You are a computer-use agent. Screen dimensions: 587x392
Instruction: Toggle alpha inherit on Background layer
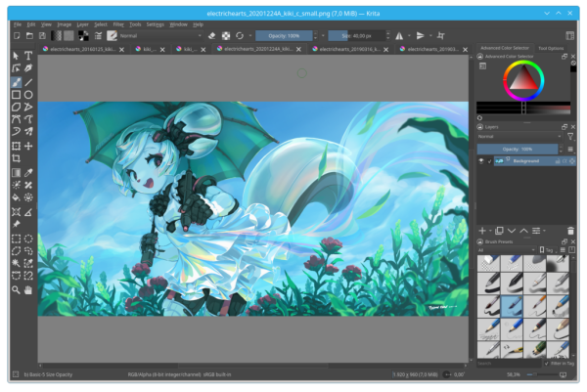(x=564, y=161)
